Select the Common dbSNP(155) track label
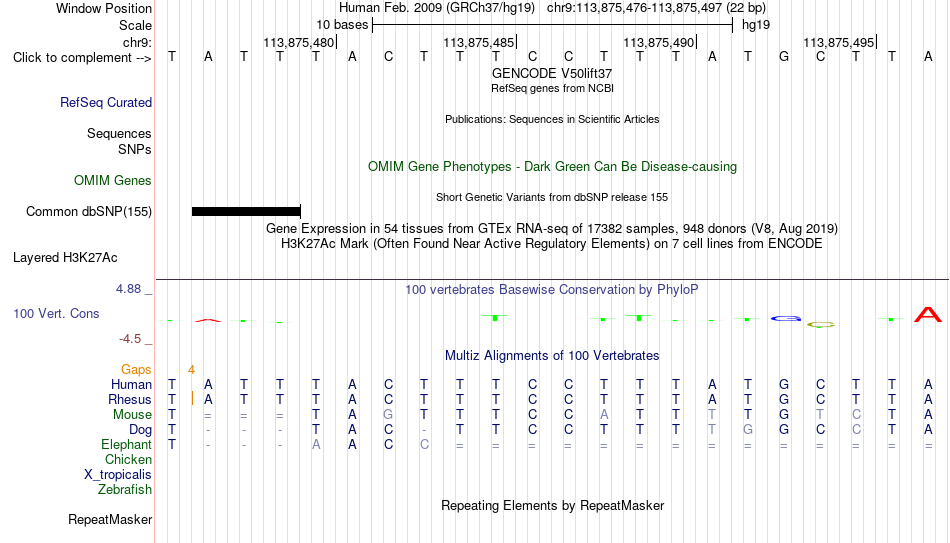The width and height of the screenshot is (950, 543). tap(89, 212)
